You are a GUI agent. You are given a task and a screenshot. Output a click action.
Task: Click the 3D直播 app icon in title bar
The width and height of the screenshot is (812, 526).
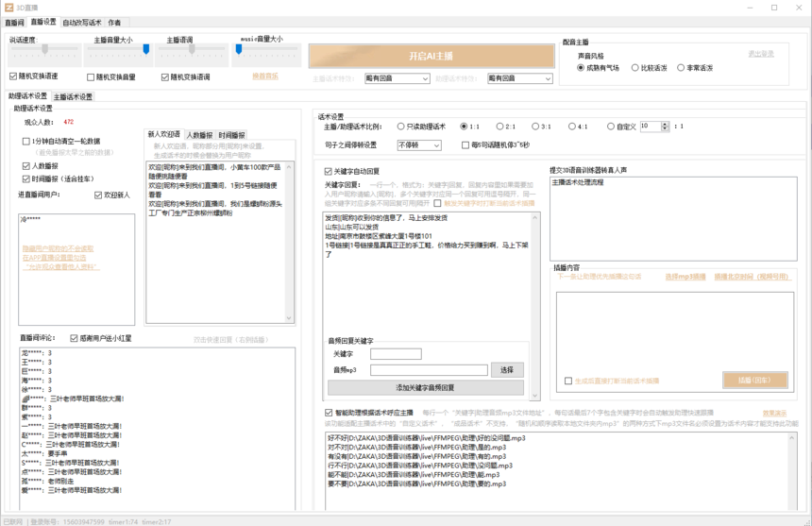click(8, 8)
